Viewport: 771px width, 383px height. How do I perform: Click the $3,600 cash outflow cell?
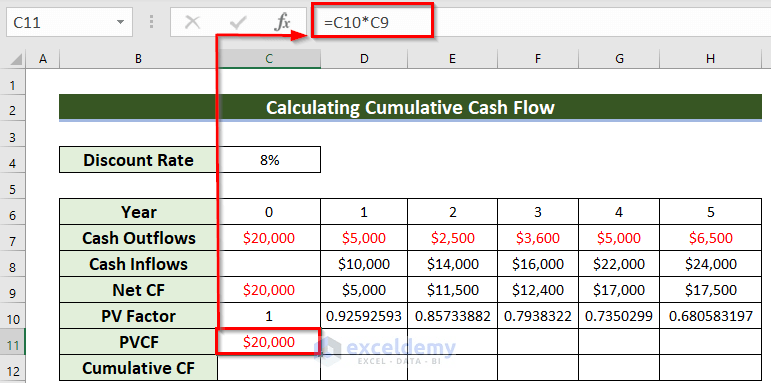point(538,238)
